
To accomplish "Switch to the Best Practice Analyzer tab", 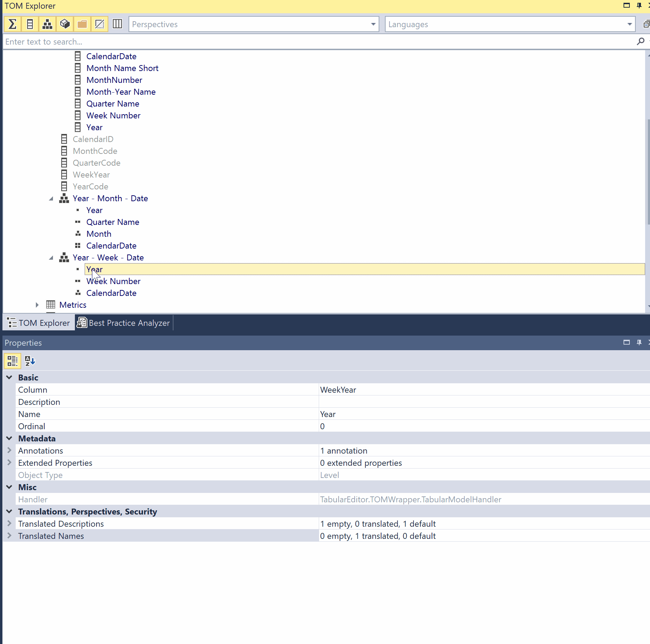I will pos(123,323).
